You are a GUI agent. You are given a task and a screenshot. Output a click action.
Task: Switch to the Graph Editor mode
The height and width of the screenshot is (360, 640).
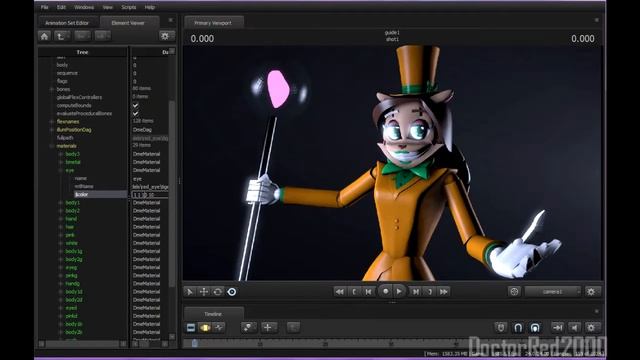219,327
